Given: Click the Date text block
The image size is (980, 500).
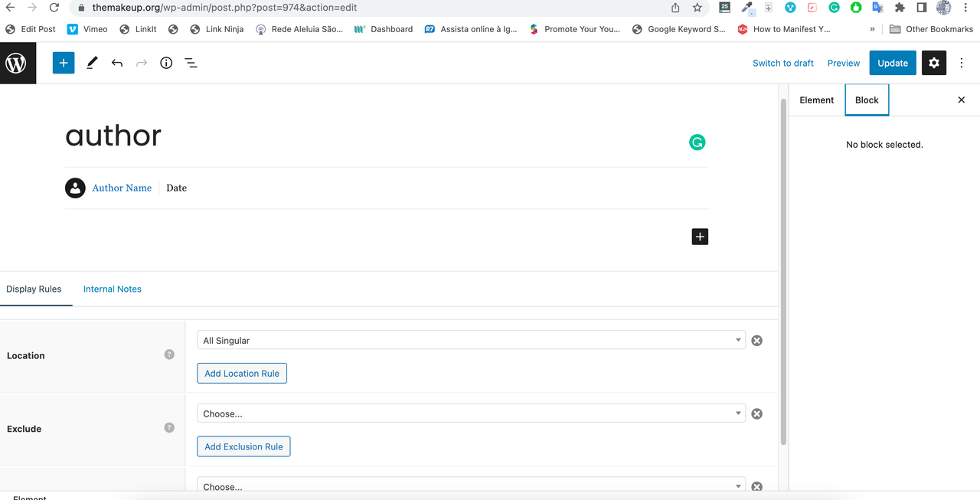Looking at the screenshot, I should [x=176, y=188].
